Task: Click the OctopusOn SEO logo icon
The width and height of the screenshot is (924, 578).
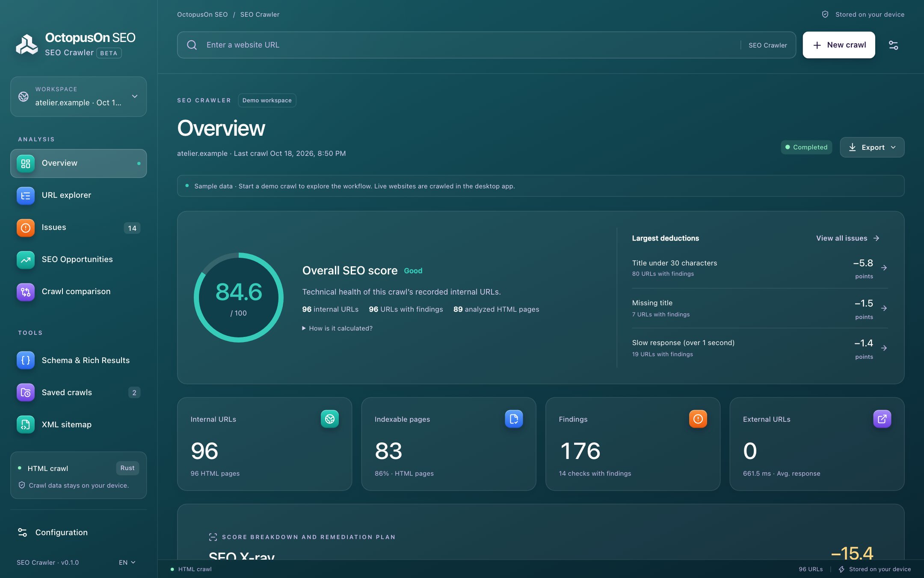Action: [x=27, y=45]
